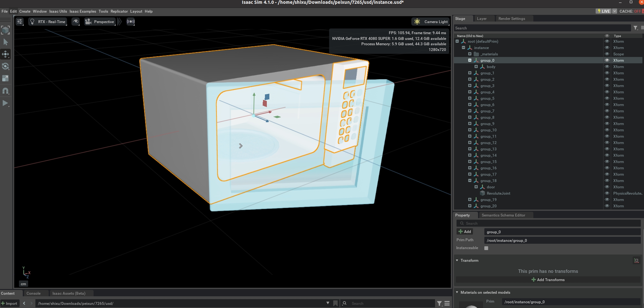This screenshot has height=308, width=644.
Task: Open the stage filter icon above the tree
Action: pyautogui.click(x=635, y=28)
